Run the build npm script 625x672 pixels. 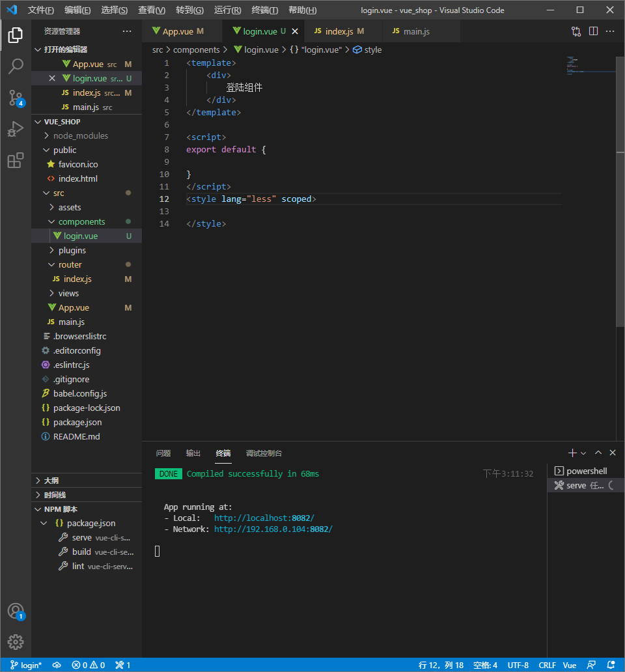[87, 552]
